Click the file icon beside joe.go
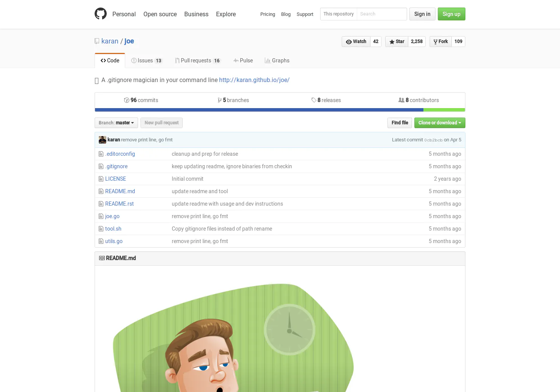Screen dimensions: 560x392 101,216
